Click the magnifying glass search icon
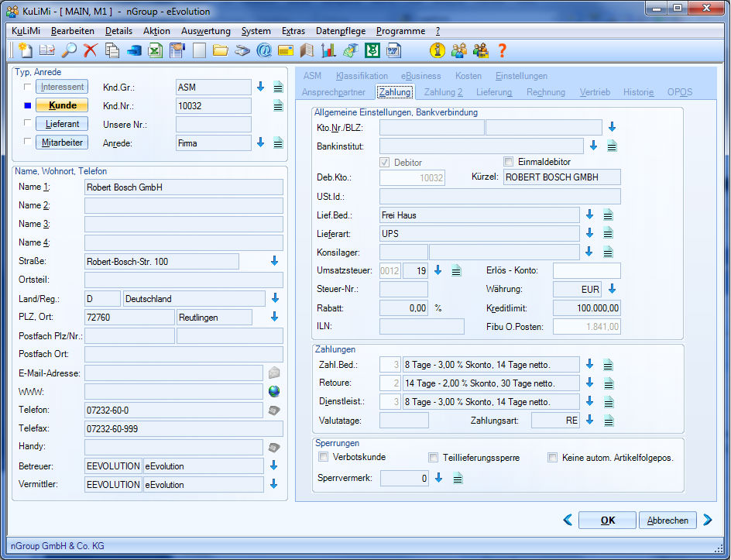Image resolution: width=731 pixels, height=560 pixels. click(x=69, y=50)
